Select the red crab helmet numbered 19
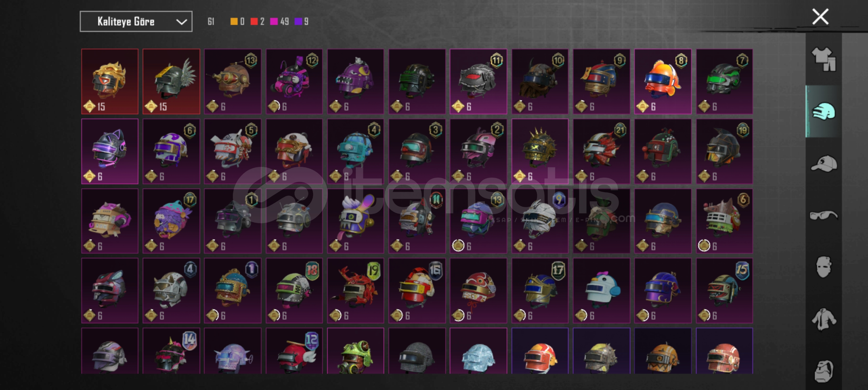868x390 pixels. [356, 290]
